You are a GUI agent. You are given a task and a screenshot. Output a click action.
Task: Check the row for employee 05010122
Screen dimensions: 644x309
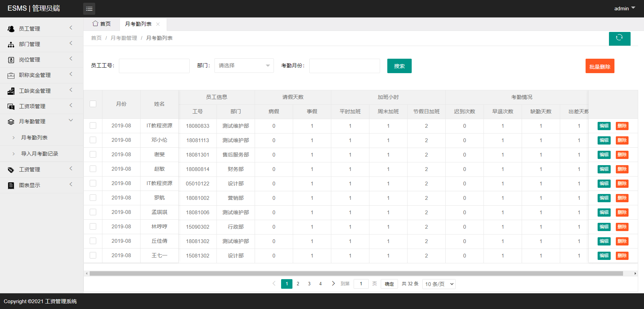pyautogui.click(x=93, y=183)
